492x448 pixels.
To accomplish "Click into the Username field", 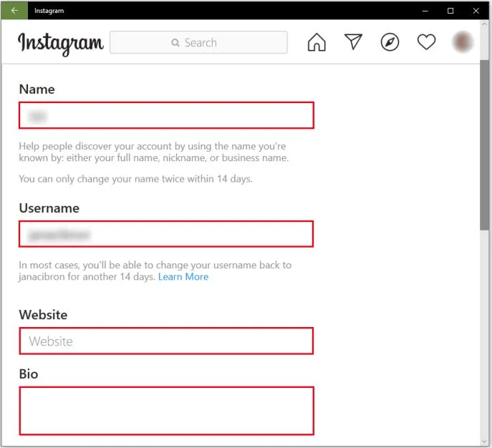I will (166, 234).
